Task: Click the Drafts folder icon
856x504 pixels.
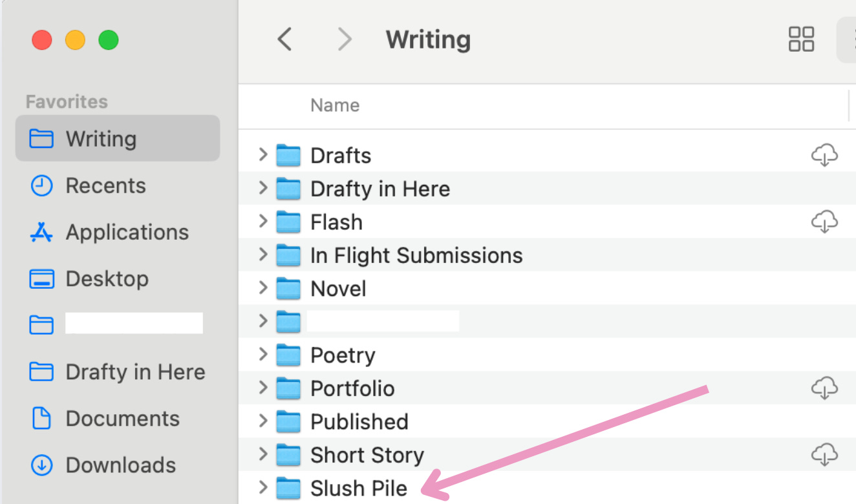Action: point(288,155)
